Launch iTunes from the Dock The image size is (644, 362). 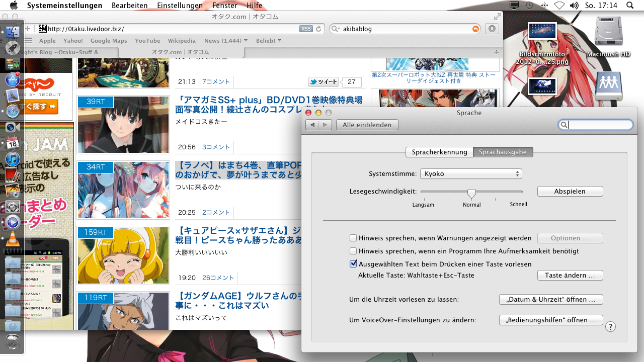pos(13,159)
